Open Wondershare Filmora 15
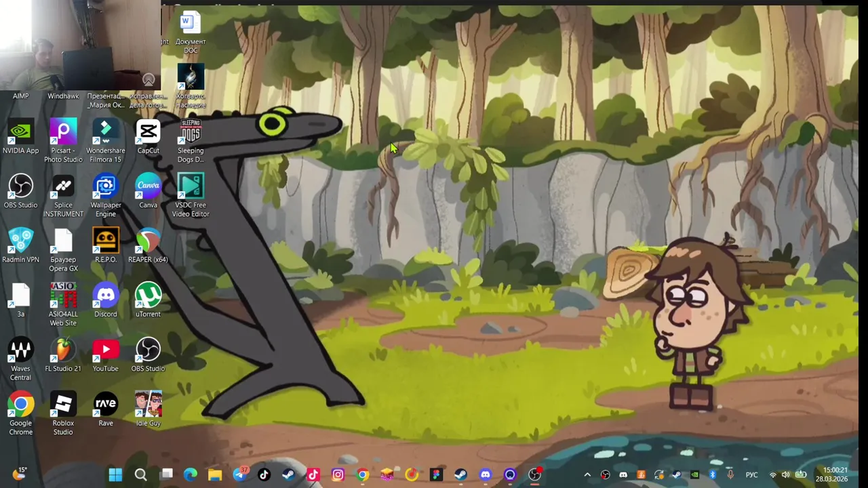The height and width of the screenshot is (488, 868). 105,142
